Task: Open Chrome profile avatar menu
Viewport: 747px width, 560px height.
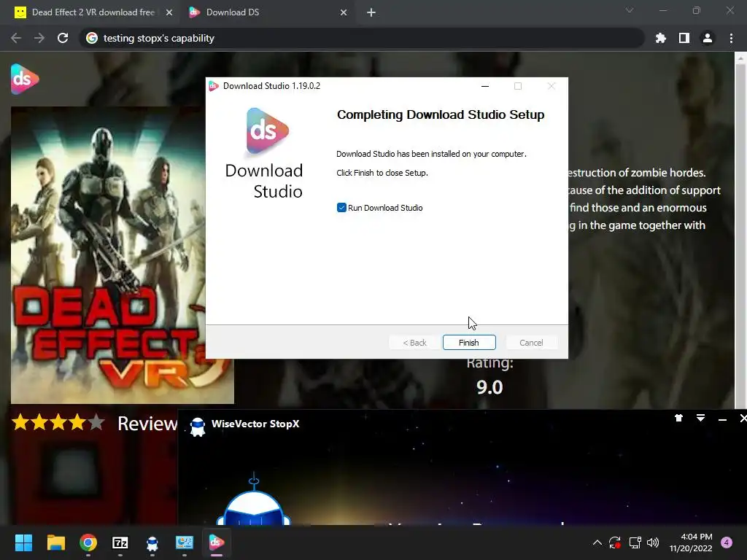Action: (x=708, y=38)
